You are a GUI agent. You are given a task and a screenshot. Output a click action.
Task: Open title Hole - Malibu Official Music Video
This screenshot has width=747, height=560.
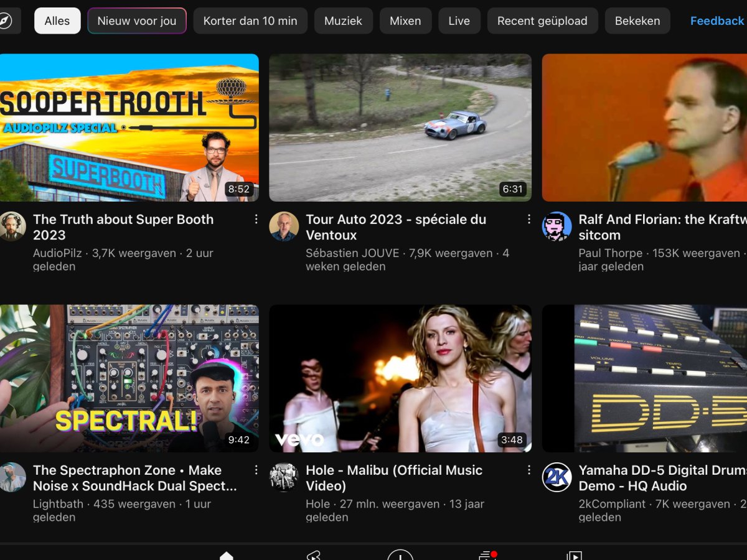tap(394, 478)
